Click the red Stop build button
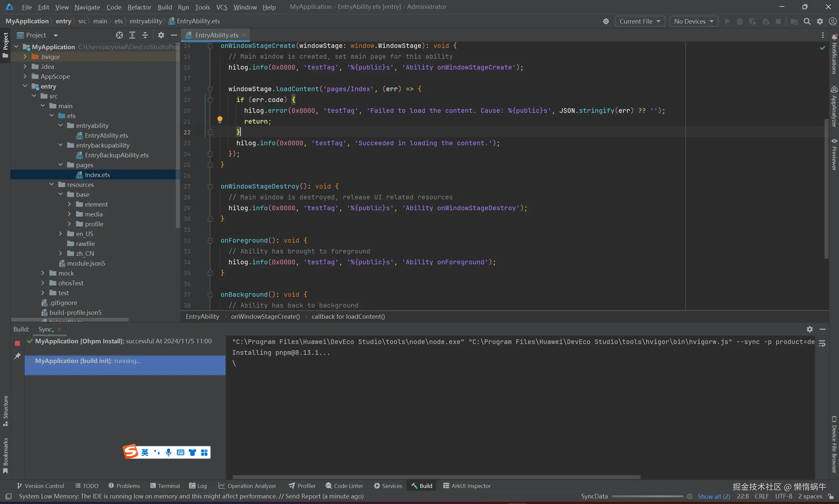This screenshot has height=504, width=839. (x=17, y=343)
